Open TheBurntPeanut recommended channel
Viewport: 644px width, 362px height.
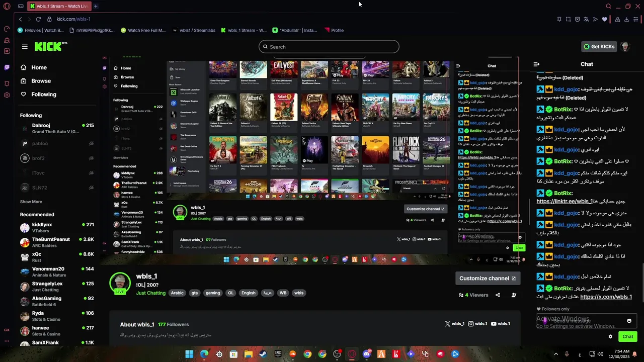click(58, 242)
